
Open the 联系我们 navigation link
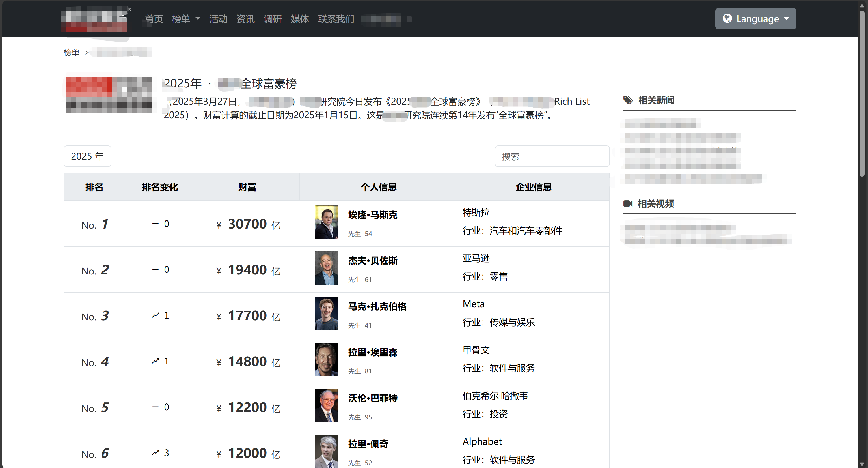336,19
